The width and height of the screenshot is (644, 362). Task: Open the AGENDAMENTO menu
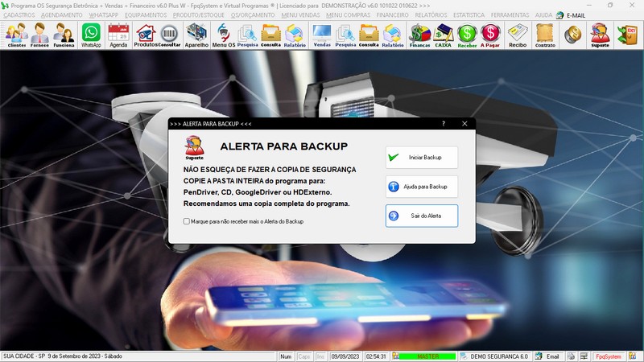[x=62, y=15]
